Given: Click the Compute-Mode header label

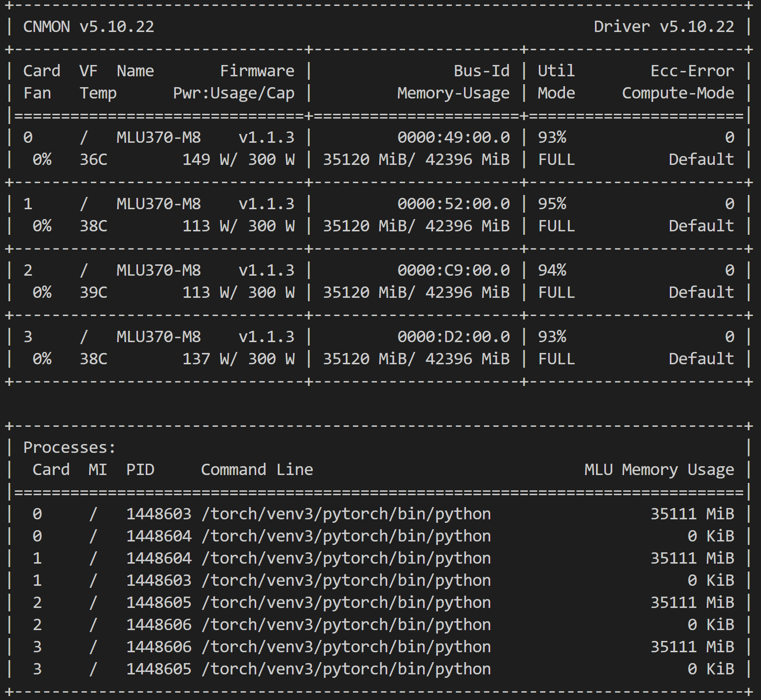Looking at the screenshot, I should click(678, 93).
